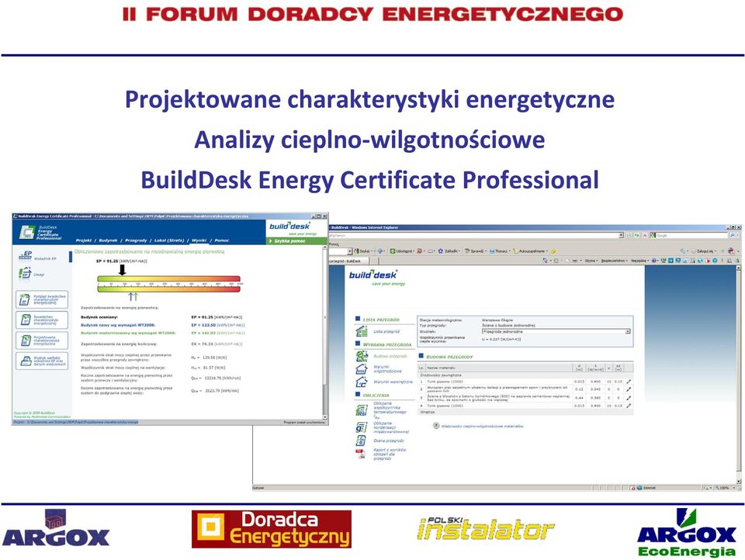Click the PDF report icon
This screenshot has width=745, height=560.
tap(361, 454)
